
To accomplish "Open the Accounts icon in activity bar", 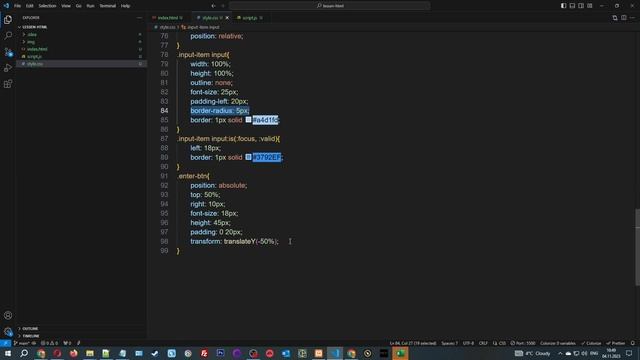I will pos(8,315).
